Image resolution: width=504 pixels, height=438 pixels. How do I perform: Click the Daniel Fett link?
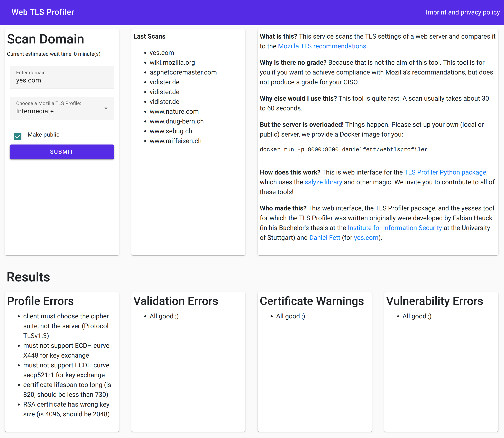(324, 238)
